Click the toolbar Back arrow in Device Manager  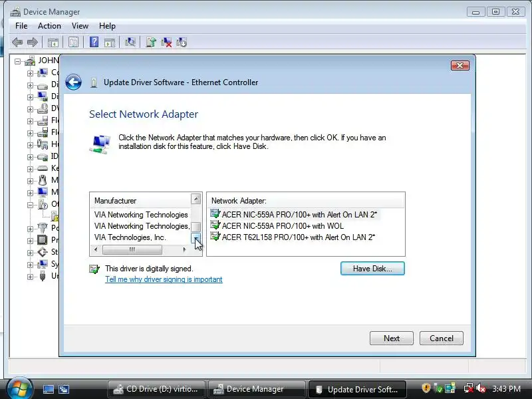coord(17,43)
